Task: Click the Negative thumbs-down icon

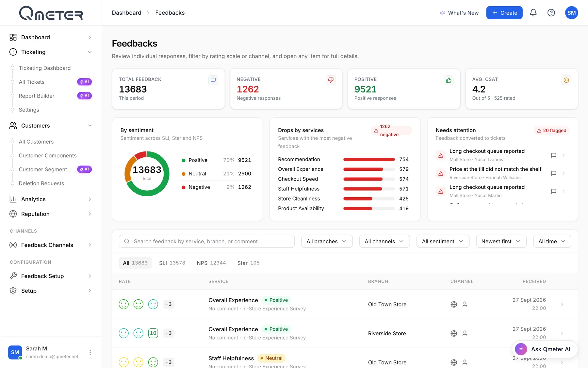Action: click(x=331, y=80)
